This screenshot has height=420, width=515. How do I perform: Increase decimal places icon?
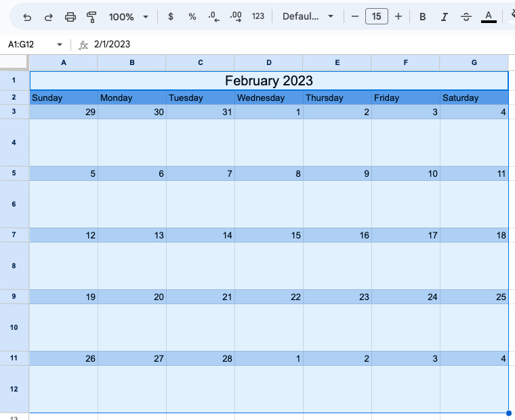coord(236,16)
